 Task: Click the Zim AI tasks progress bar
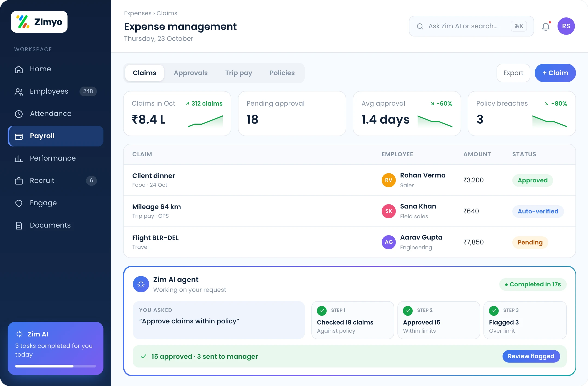(x=56, y=366)
